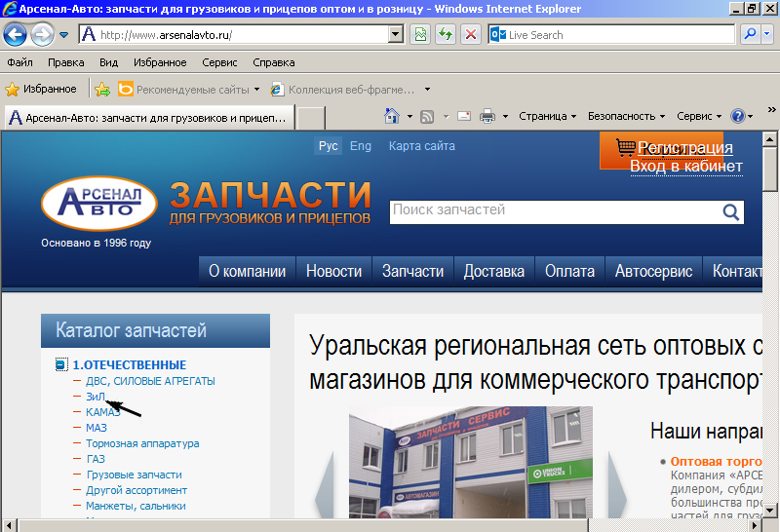Click the RSS feeds icon

pyautogui.click(x=427, y=117)
